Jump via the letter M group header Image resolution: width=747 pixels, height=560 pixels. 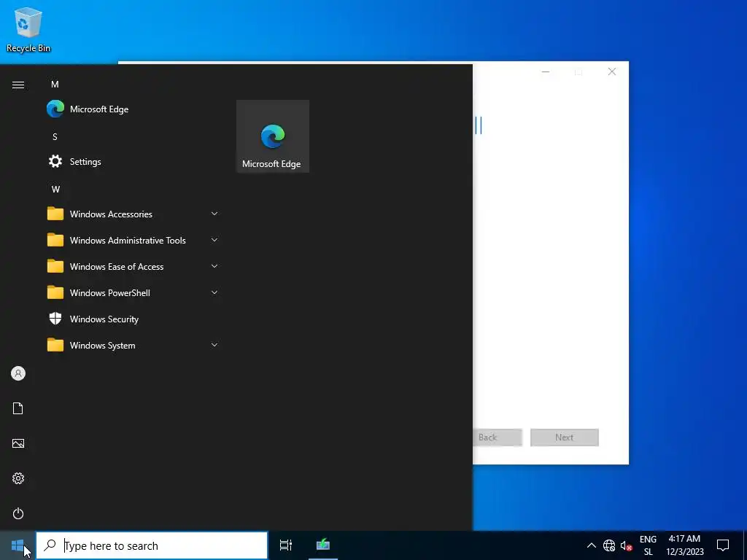coord(55,85)
